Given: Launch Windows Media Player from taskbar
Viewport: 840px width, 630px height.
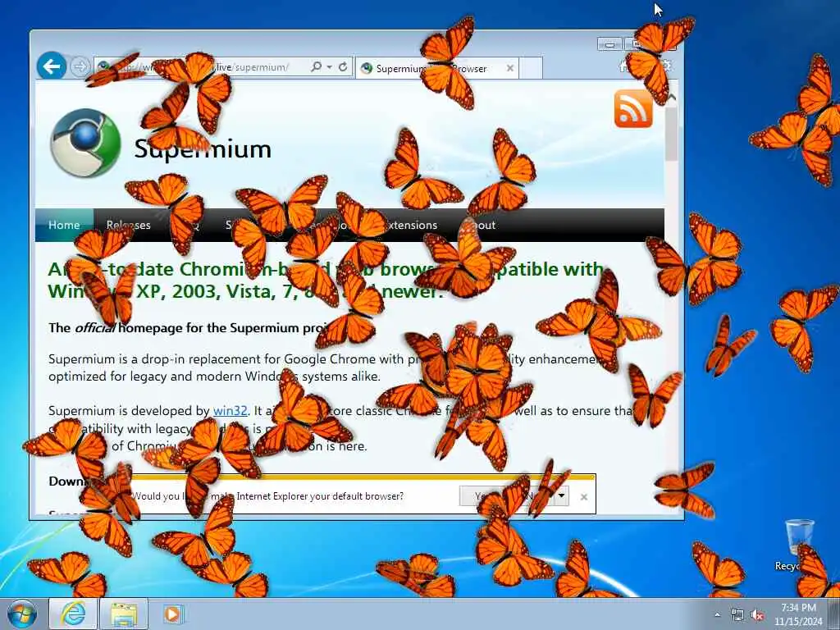Looking at the screenshot, I should point(172,614).
